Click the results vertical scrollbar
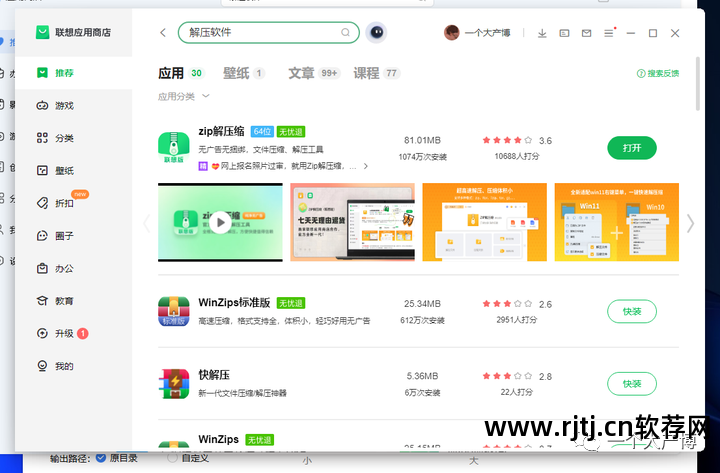Screen dimensions: 720x473 tap(698, 84)
